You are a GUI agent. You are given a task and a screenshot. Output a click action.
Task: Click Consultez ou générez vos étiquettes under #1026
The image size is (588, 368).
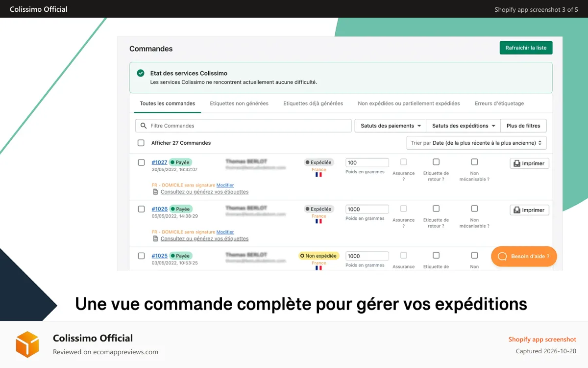(x=204, y=238)
